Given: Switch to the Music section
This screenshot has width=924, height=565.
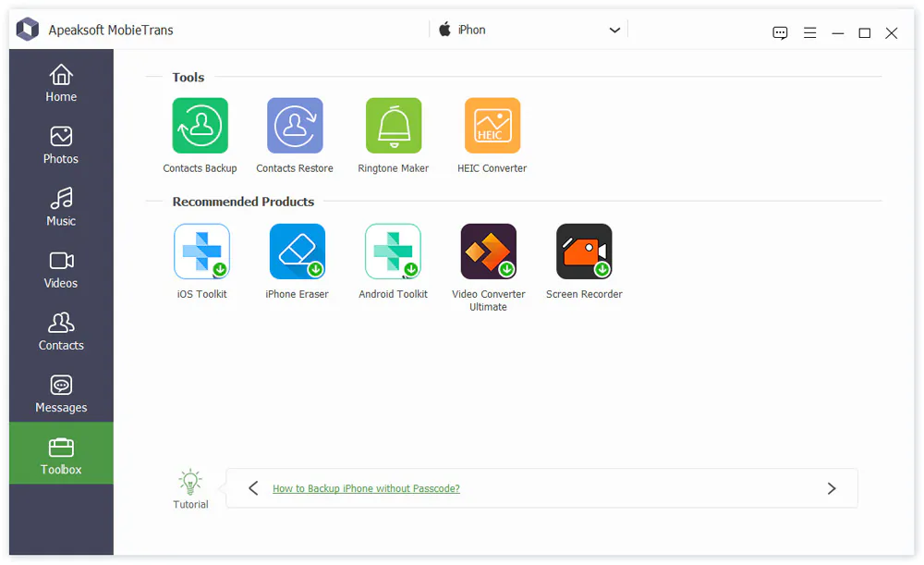Looking at the screenshot, I should (x=60, y=207).
